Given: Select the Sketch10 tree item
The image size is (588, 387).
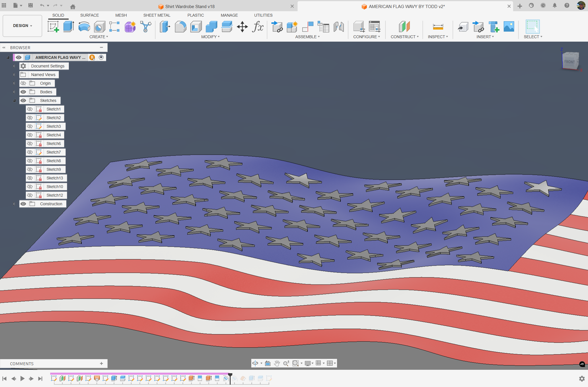Looking at the screenshot, I should [x=54, y=187].
